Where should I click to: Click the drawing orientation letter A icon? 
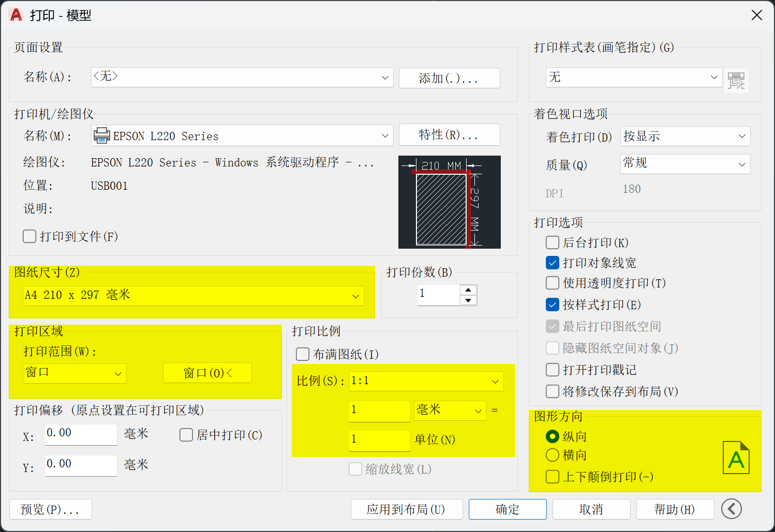pyautogui.click(x=736, y=458)
